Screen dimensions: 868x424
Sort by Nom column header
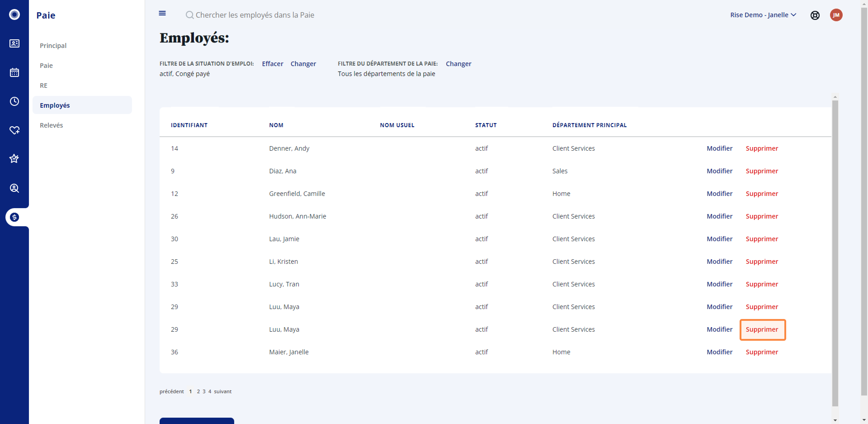click(276, 125)
